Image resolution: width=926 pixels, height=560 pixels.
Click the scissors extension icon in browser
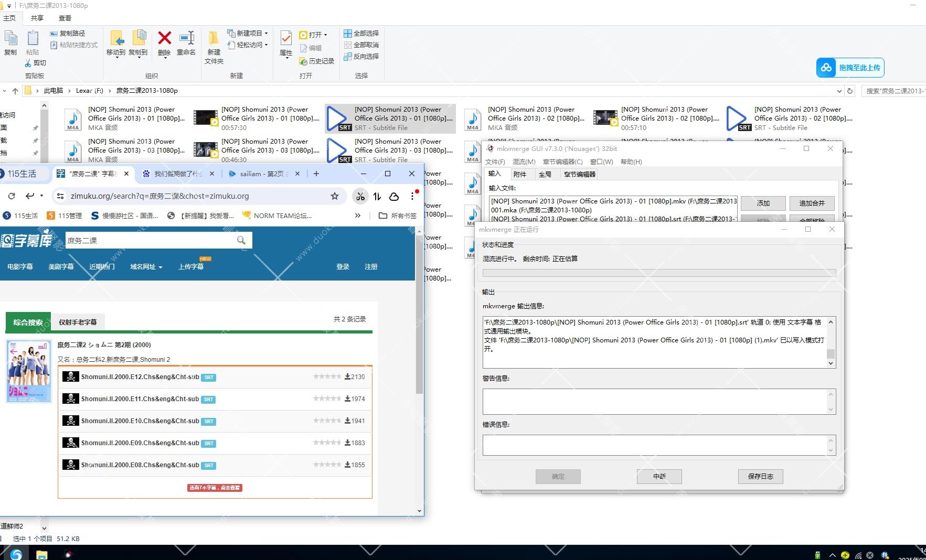click(360, 196)
